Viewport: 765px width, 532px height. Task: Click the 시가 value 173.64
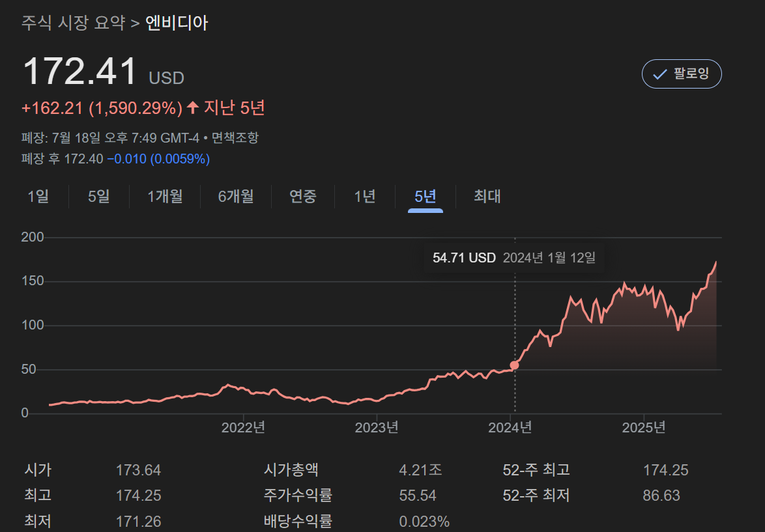(138, 470)
